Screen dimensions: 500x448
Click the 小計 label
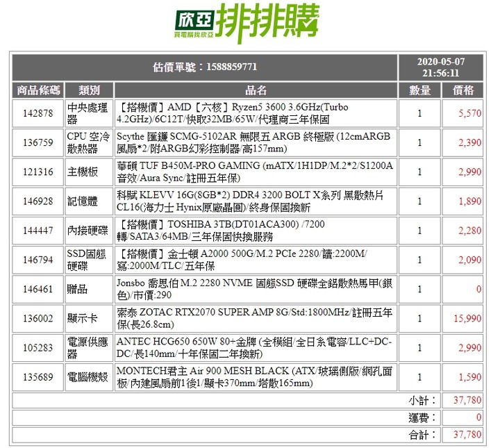point(422,401)
